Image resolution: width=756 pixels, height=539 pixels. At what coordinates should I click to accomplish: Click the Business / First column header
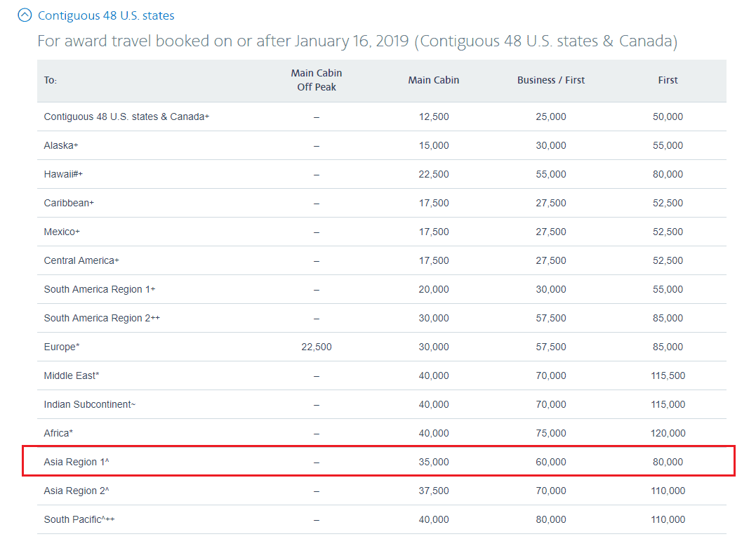(x=550, y=80)
